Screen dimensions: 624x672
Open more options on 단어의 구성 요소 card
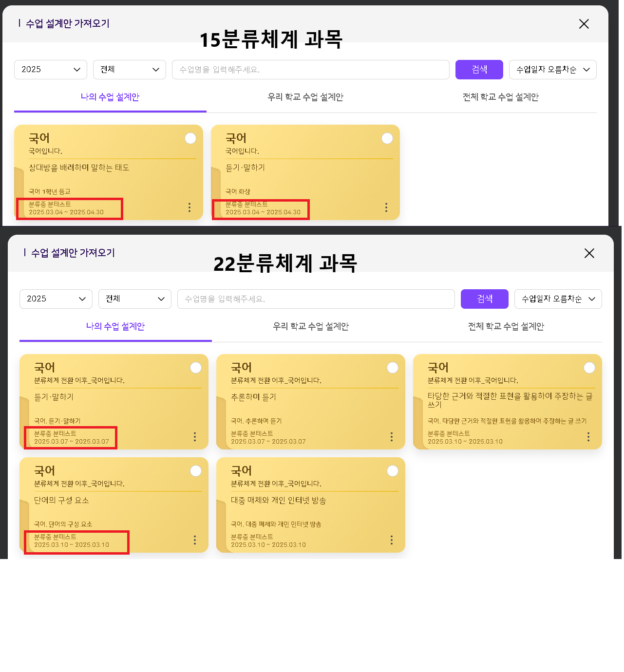click(x=195, y=540)
